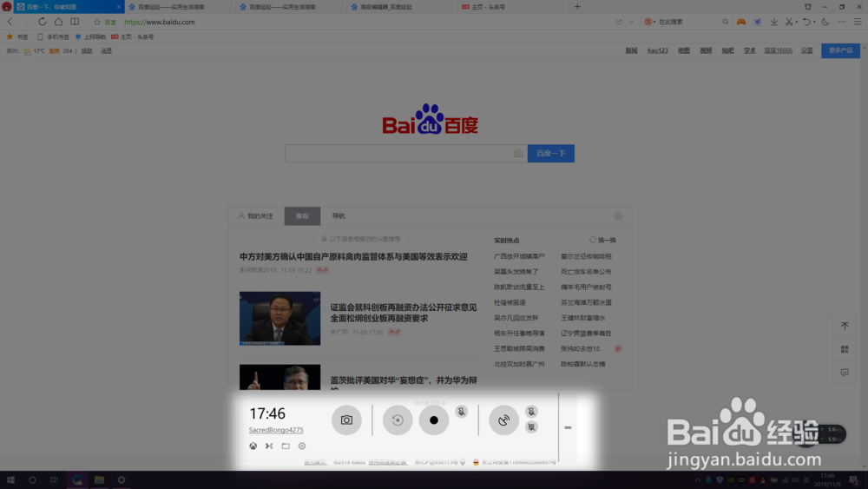This screenshot has height=489, width=868.
Task: Click the blue bird extension icon
Action: pyautogui.click(x=757, y=22)
